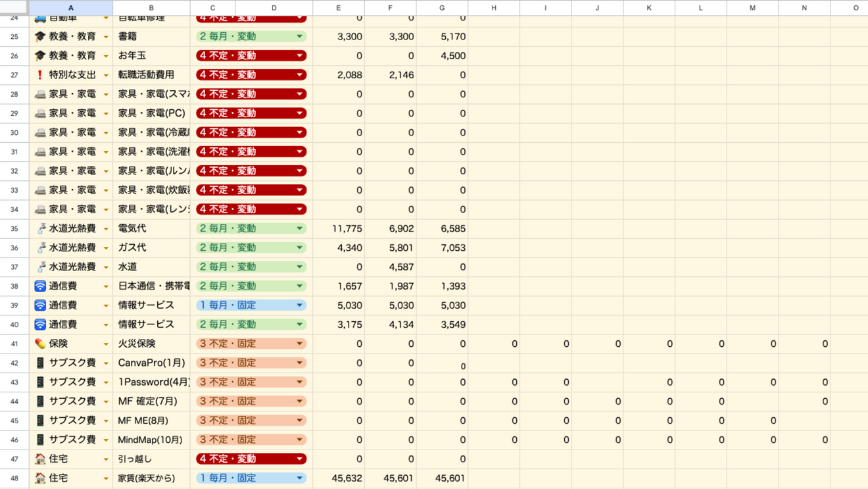Click the faucet icon in the ガス代 row
Image resolution: width=868 pixels, height=489 pixels.
[41, 247]
